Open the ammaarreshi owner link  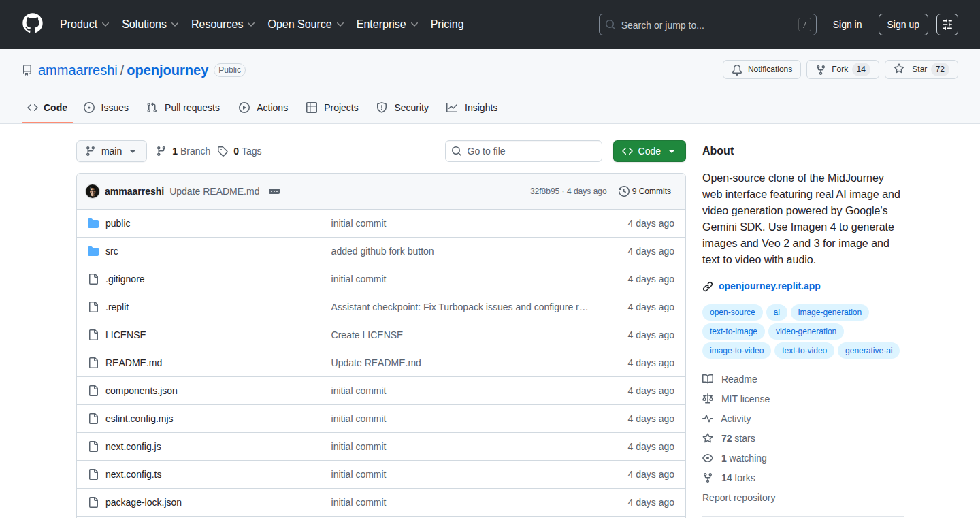[x=78, y=70]
